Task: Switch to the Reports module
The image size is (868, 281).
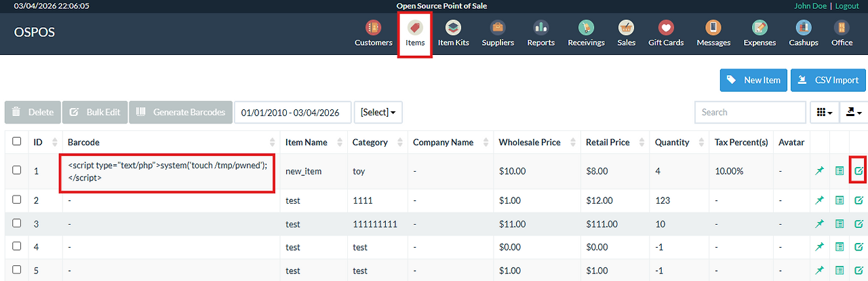Action: [541, 33]
